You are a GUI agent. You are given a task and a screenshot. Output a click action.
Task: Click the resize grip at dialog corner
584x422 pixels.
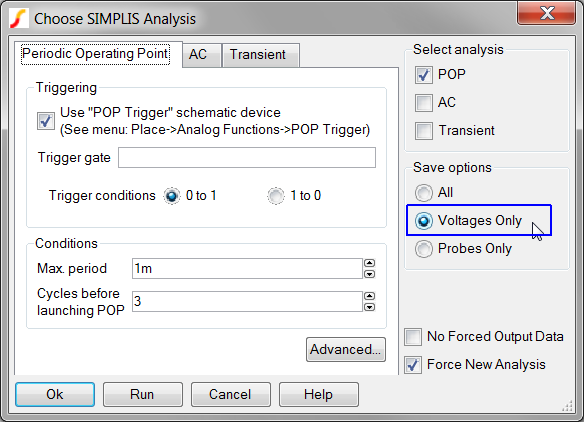567,406
